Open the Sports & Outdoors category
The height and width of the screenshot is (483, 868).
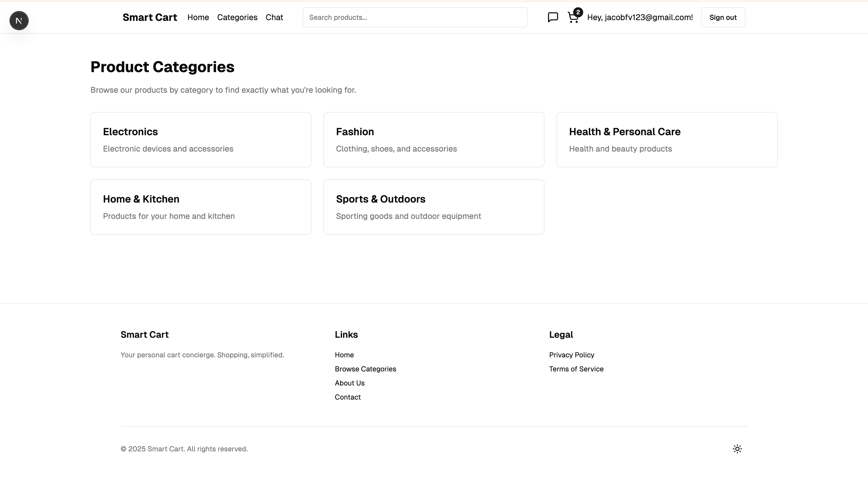(x=434, y=207)
